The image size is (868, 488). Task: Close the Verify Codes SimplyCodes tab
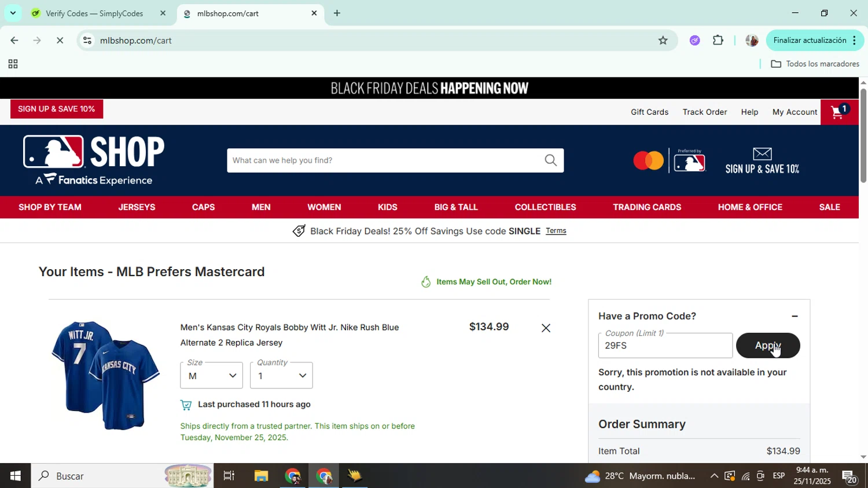coord(163,13)
